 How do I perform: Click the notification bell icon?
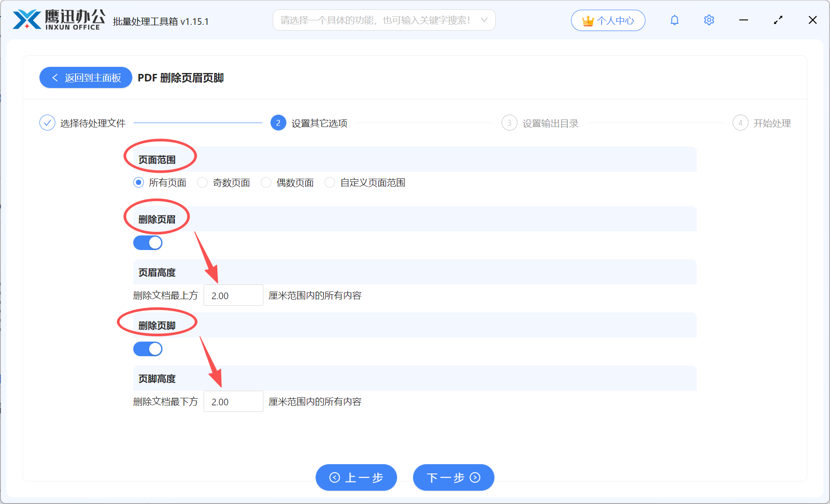pos(674,20)
